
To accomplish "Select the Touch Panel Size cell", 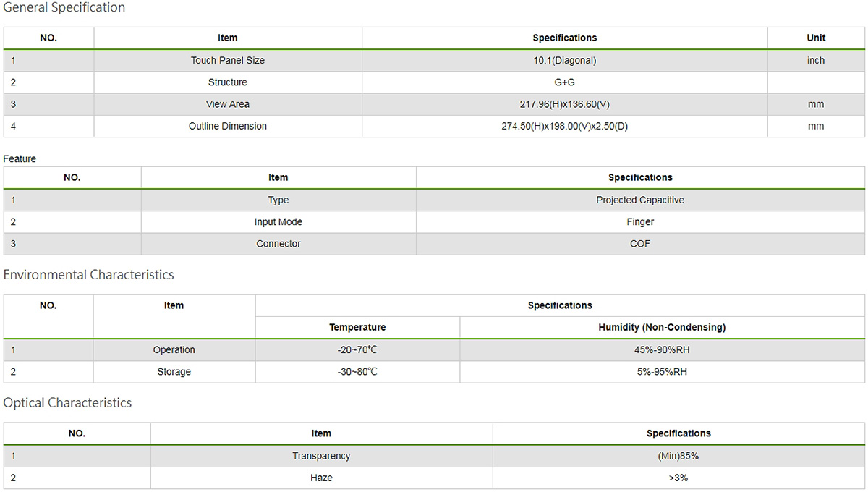I will pyautogui.click(x=228, y=61).
